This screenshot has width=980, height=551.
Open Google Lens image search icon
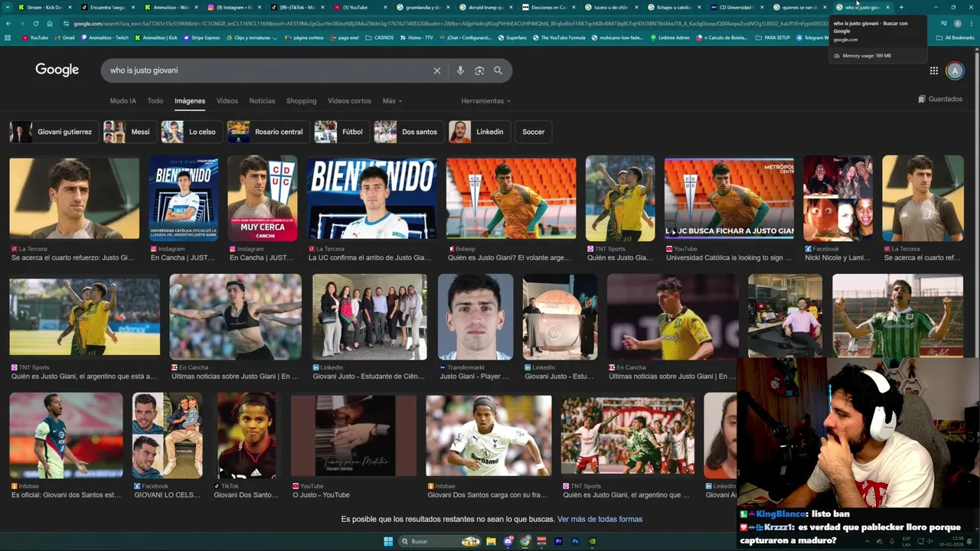point(479,70)
